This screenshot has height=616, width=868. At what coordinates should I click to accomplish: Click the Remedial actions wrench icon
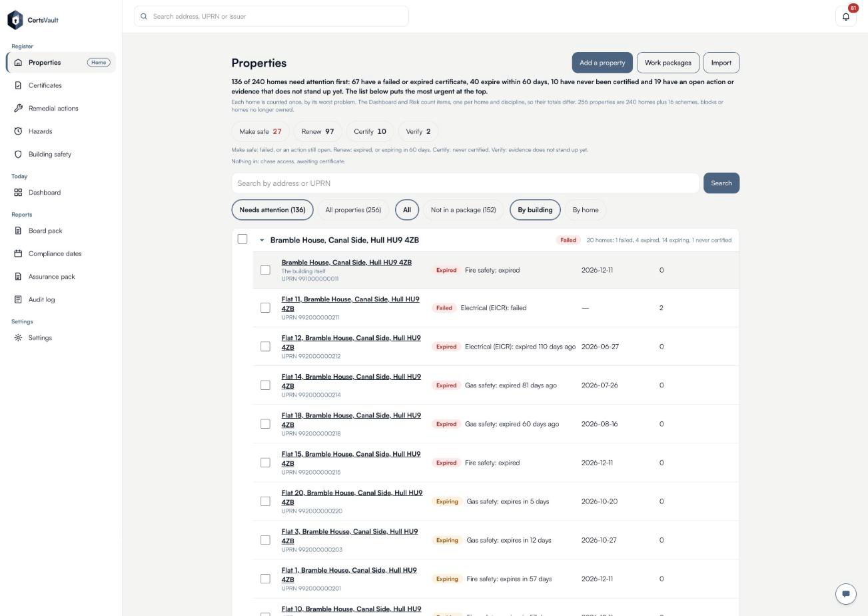[x=18, y=108]
